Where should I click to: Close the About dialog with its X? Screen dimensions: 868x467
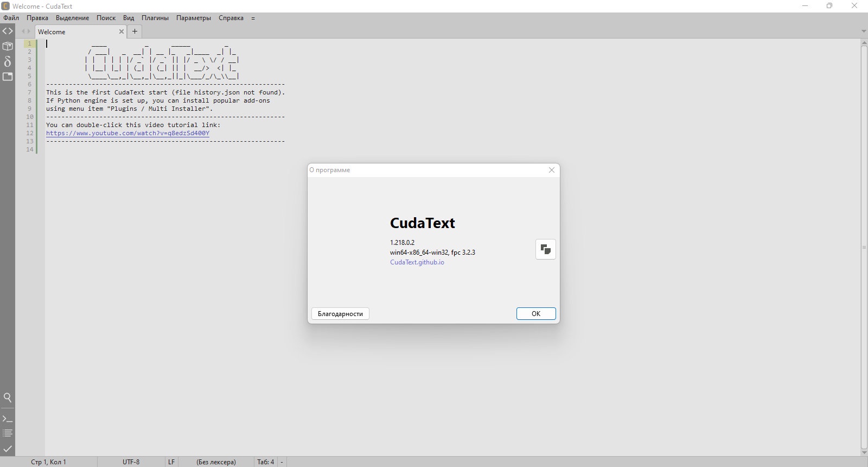552,170
